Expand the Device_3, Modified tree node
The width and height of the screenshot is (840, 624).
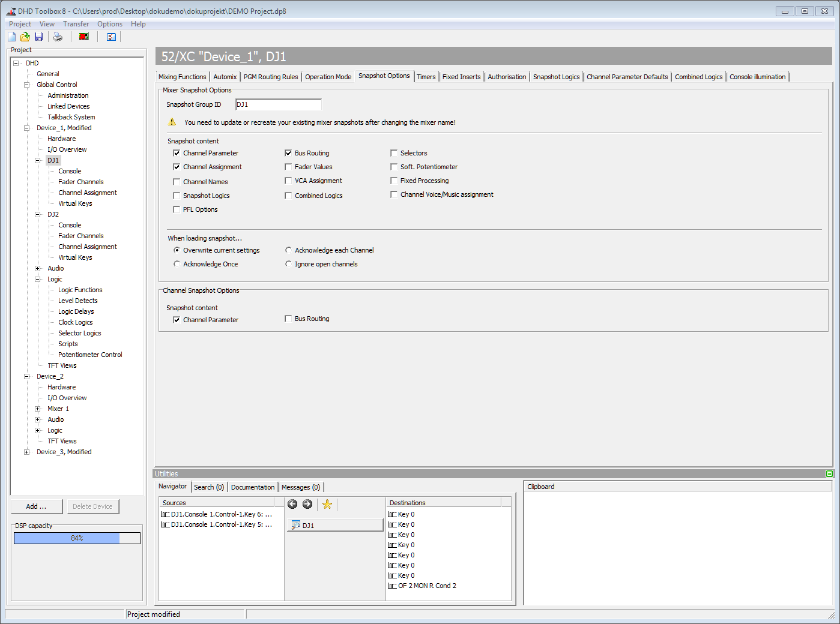coord(26,452)
